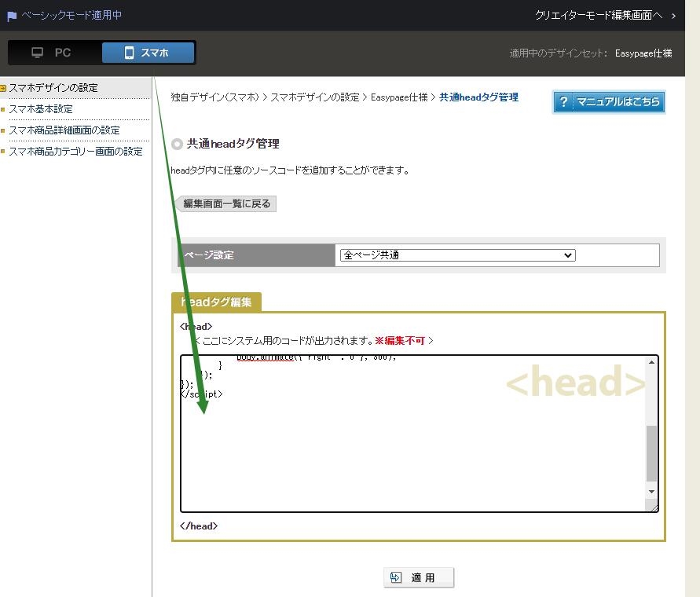Click the code editor vertical scrollbar thumb
This screenshot has height=597, width=700.
pos(652,454)
